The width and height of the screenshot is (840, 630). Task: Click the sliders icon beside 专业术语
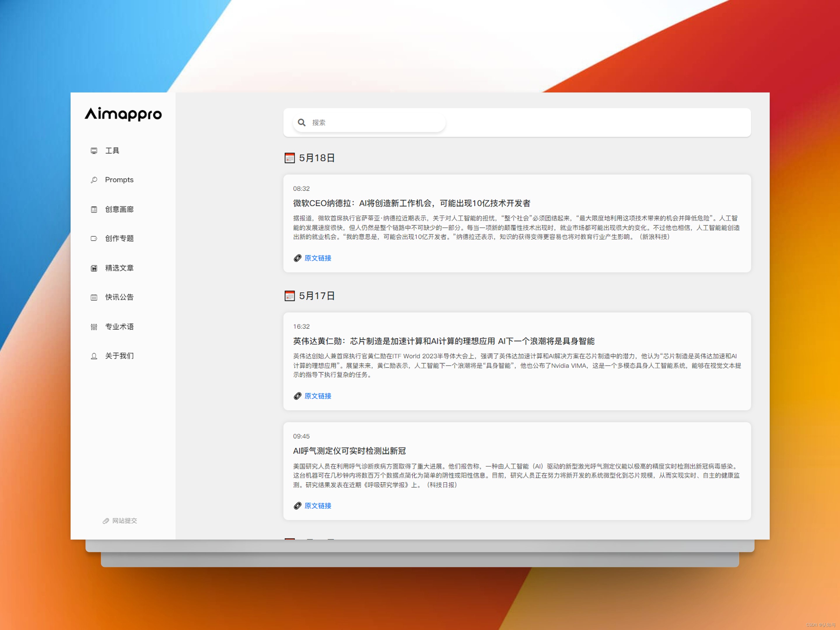(x=94, y=327)
